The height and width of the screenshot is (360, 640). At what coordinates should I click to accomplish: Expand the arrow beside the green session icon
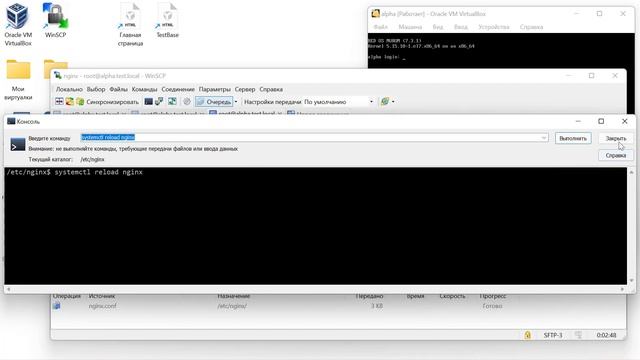point(393,102)
